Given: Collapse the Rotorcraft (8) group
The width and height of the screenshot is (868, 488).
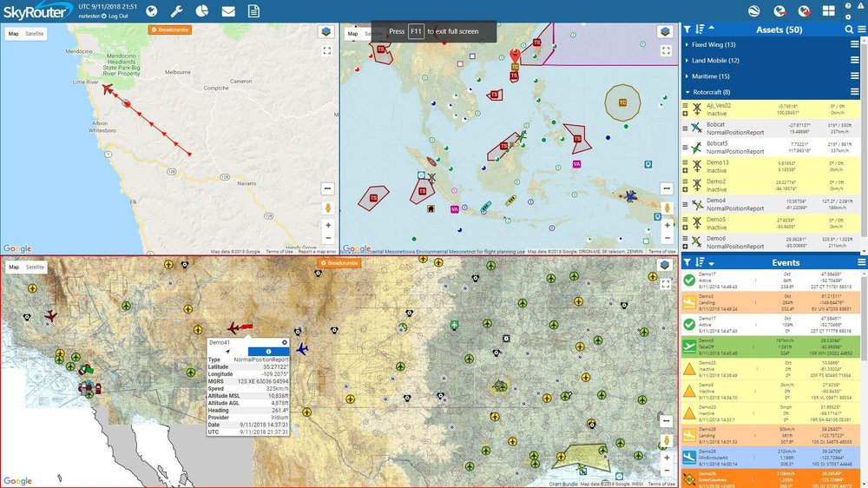Looking at the screenshot, I should click(711, 92).
